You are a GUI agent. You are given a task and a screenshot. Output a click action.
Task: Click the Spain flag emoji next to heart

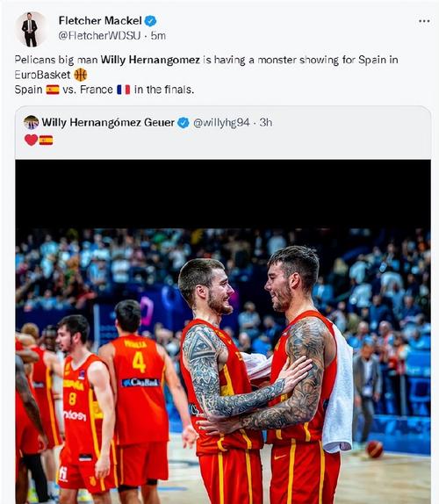pyautogui.click(x=46, y=140)
